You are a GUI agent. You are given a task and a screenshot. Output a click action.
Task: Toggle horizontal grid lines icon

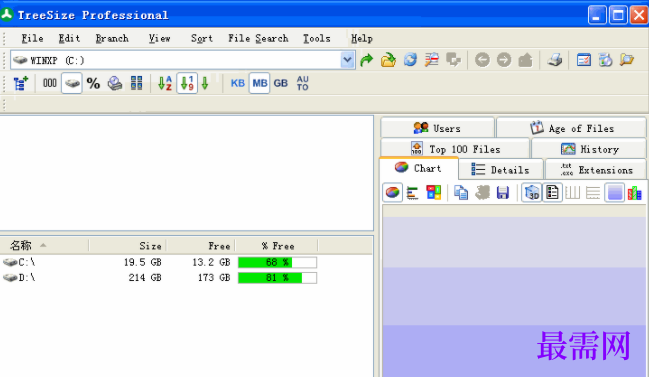[x=593, y=192]
